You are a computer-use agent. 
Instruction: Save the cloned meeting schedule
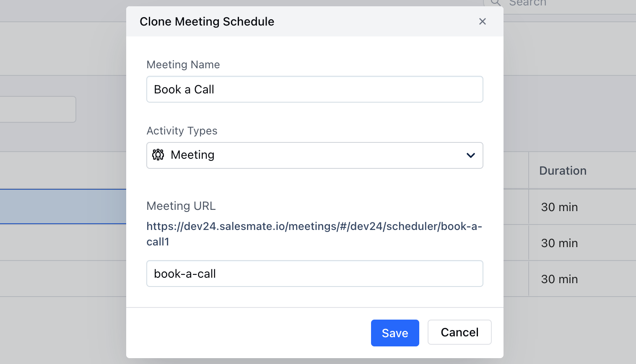tap(395, 333)
